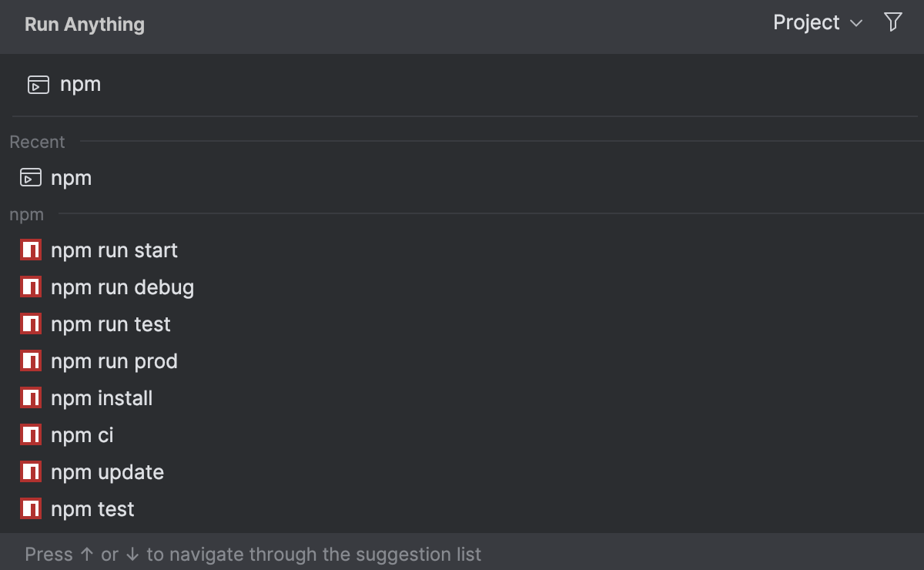Click the npm icon next to 'npm test'
The height and width of the screenshot is (570, 924).
tap(30, 508)
